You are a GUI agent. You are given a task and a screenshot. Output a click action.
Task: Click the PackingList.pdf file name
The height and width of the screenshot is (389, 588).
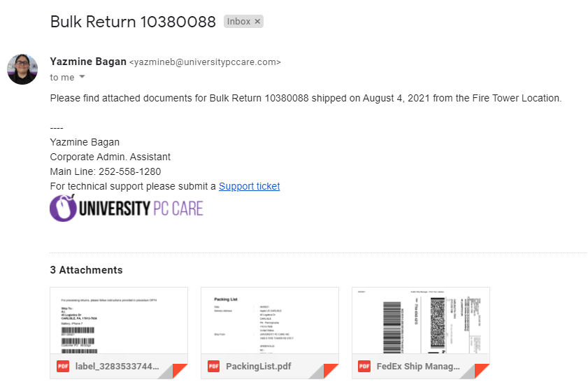[258, 366]
